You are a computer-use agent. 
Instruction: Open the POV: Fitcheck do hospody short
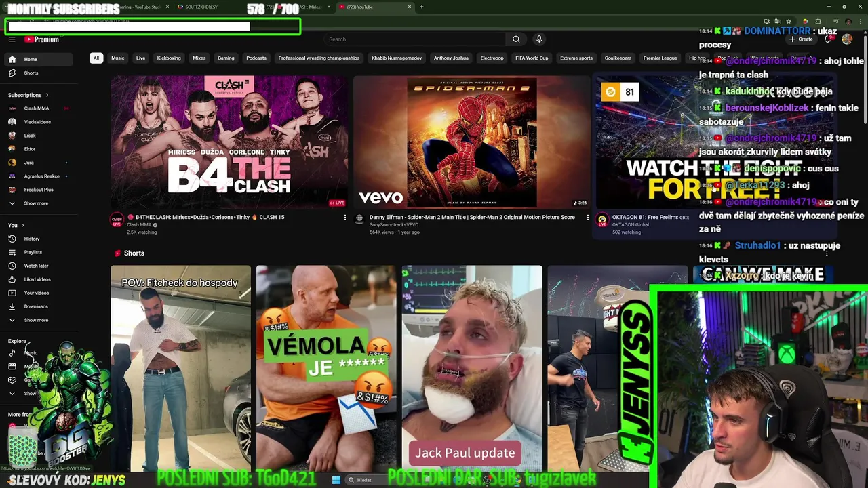point(180,368)
